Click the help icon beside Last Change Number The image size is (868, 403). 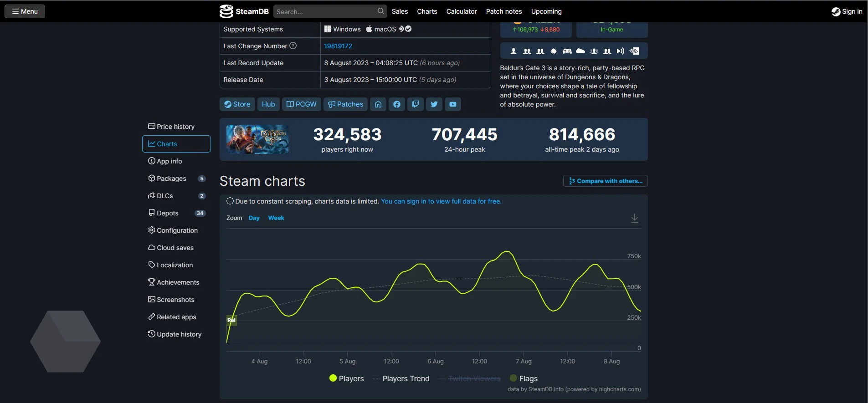pyautogui.click(x=293, y=46)
